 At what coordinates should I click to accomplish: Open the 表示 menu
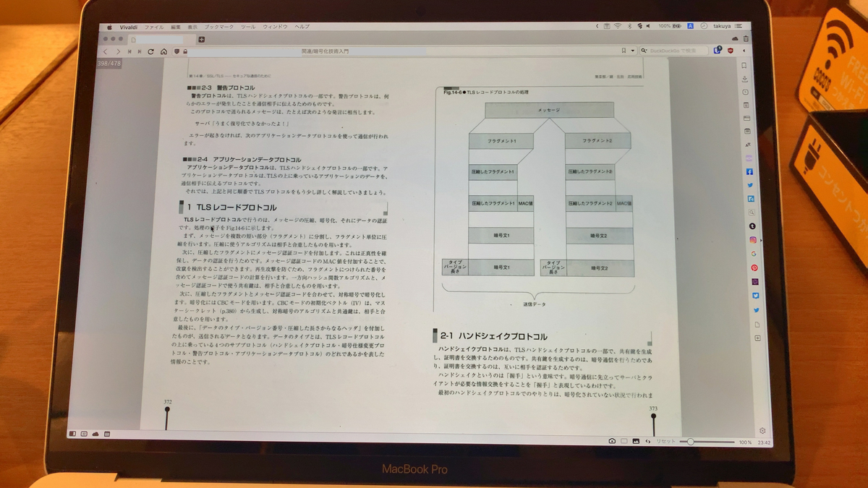[x=192, y=27]
